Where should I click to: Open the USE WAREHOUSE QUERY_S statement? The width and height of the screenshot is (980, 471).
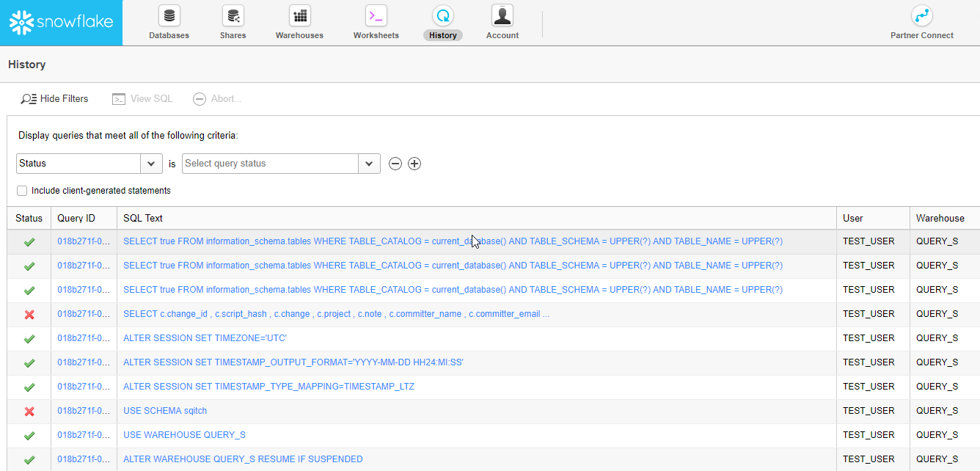(x=183, y=435)
